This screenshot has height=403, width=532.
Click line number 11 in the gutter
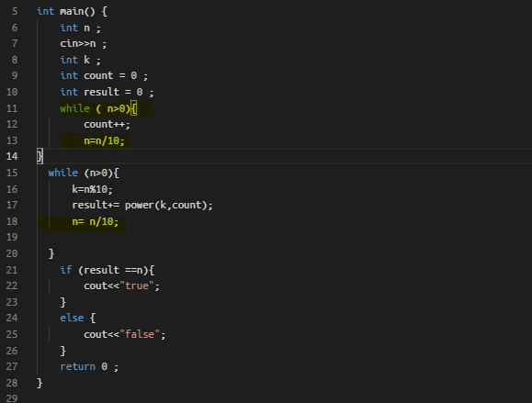pos(12,108)
